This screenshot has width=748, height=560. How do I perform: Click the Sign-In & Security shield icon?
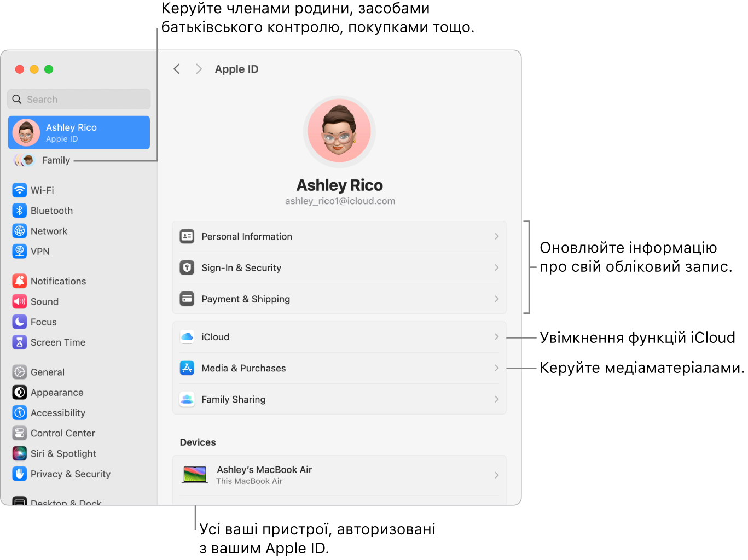click(x=187, y=267)
